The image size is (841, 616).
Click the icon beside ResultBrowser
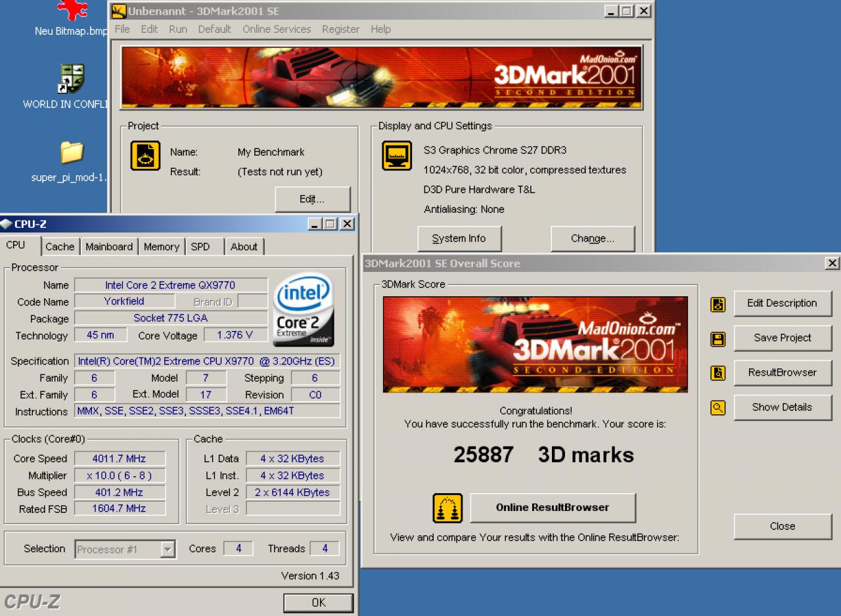pos(718,374)
